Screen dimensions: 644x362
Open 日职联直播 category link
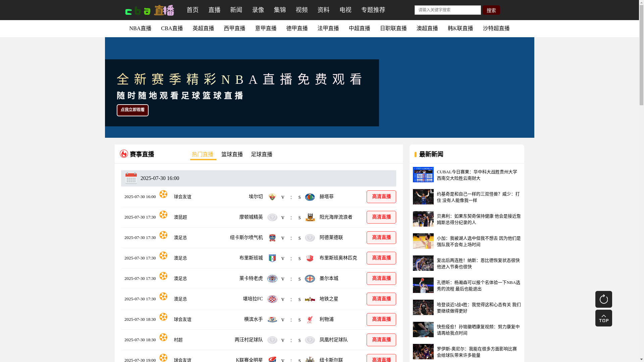point(393,28)
